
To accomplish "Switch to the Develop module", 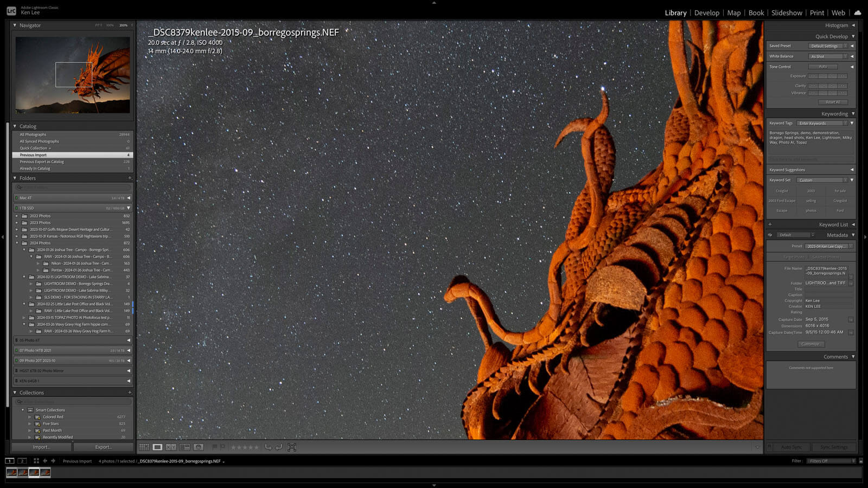I will tap(706, 12).
